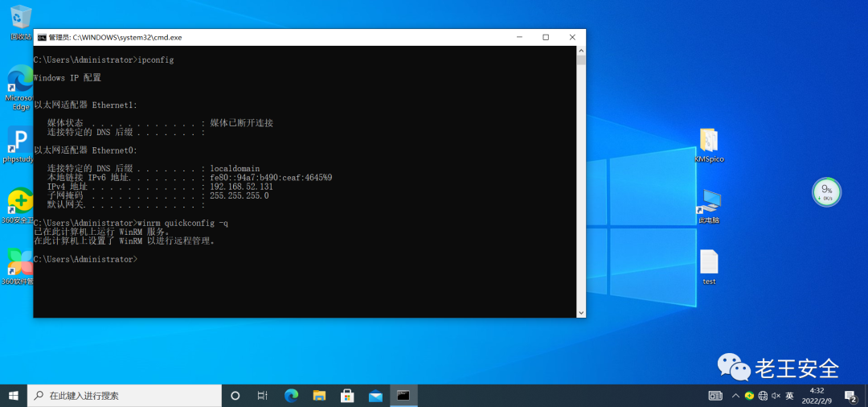Image resolution: width=868 pixels, height=407 pixels.
Task: Open the KMSpico folder icon
Action: coord(708,140)
